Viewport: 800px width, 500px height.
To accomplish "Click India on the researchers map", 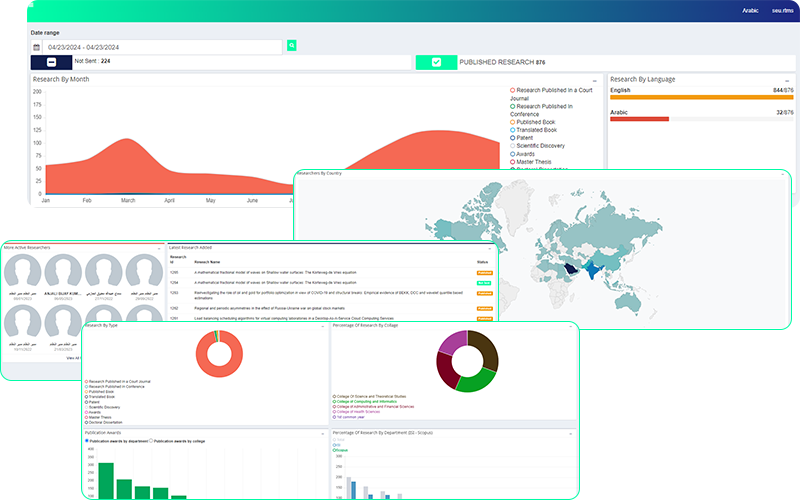I will coord(598,271).
